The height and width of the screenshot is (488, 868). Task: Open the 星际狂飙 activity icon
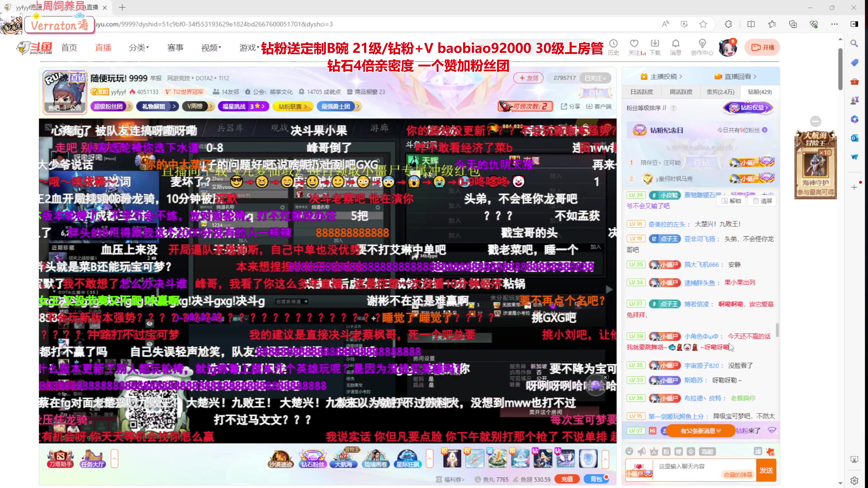408,459
